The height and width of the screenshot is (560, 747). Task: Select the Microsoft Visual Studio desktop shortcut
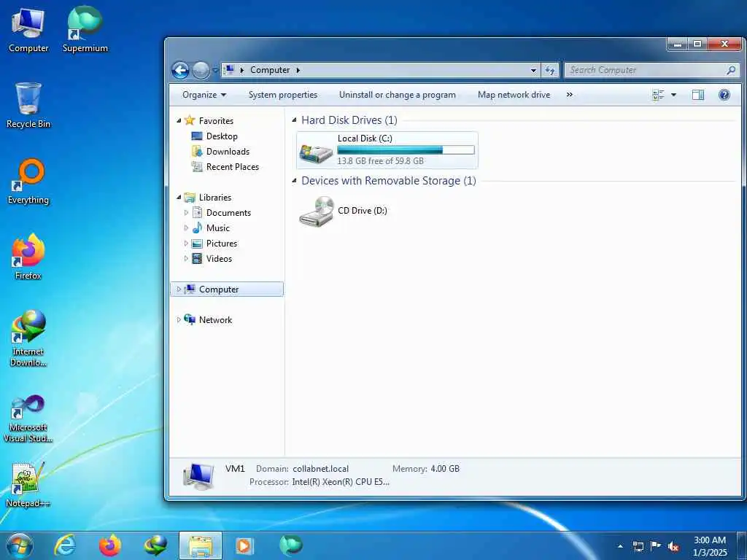(28, 419)
